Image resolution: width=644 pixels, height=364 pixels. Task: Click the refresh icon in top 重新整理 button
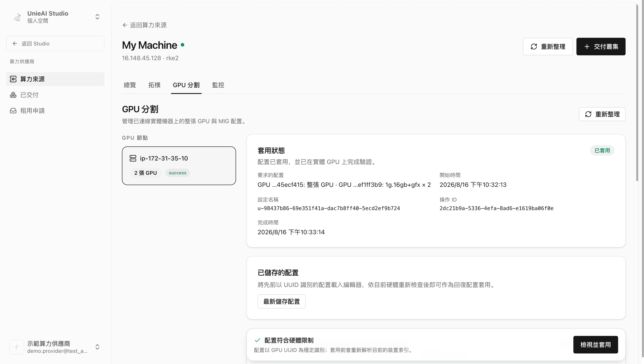[x=534, y=47]
